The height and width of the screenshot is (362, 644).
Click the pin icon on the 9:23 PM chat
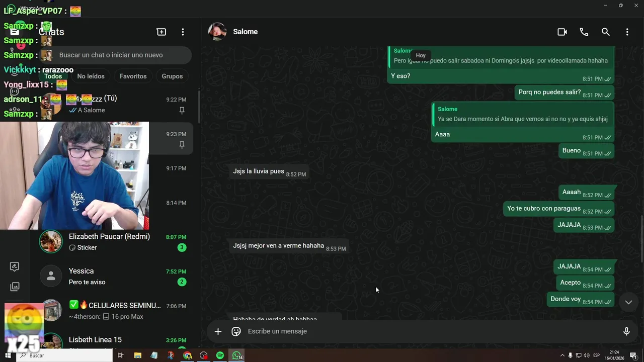[x=182, y=145]
